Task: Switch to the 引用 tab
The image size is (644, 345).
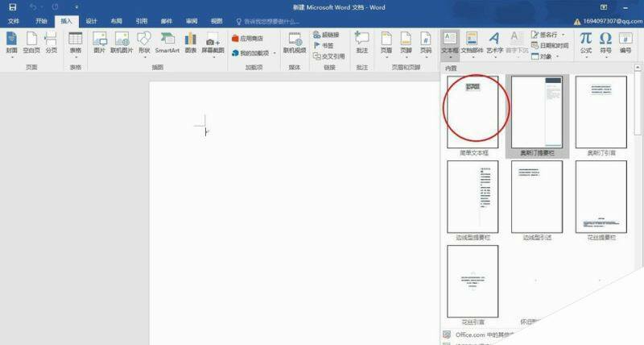Action: pos(142,21)
